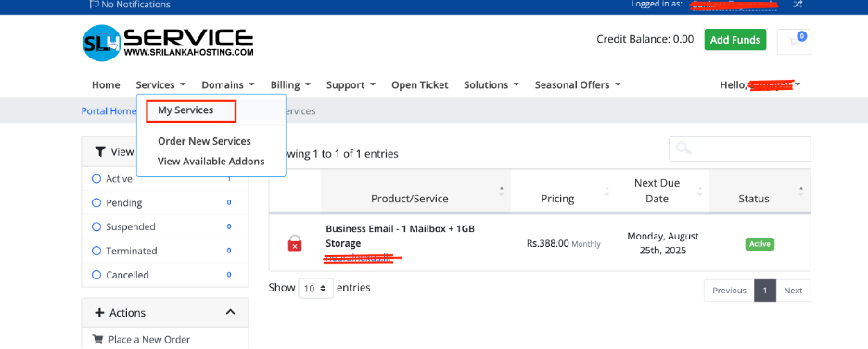The width and height of the screenshot is (868, 349).
Task: Open the shopping cart icon
Action: pos(794,42)
